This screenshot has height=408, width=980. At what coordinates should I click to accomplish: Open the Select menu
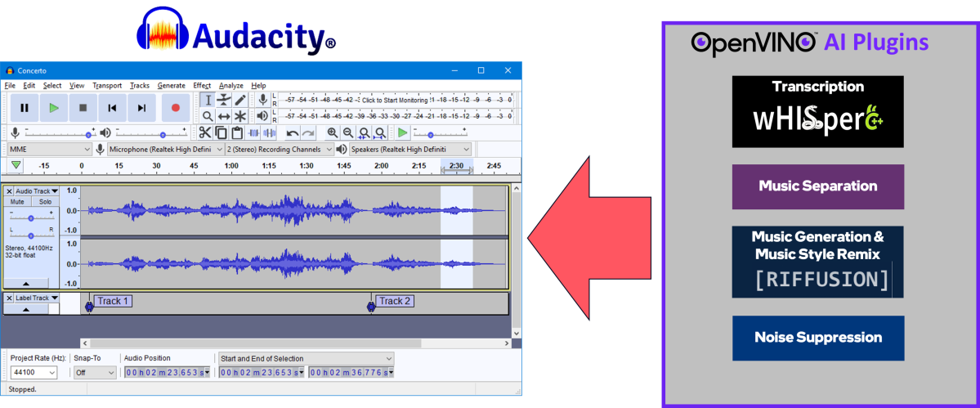pyautogui.click(x=51, y=86)
